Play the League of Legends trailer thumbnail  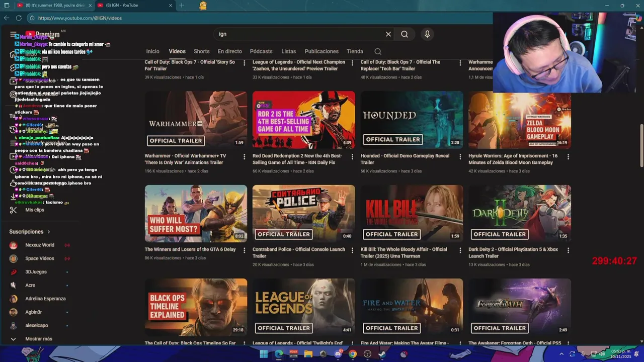point(304,307)
